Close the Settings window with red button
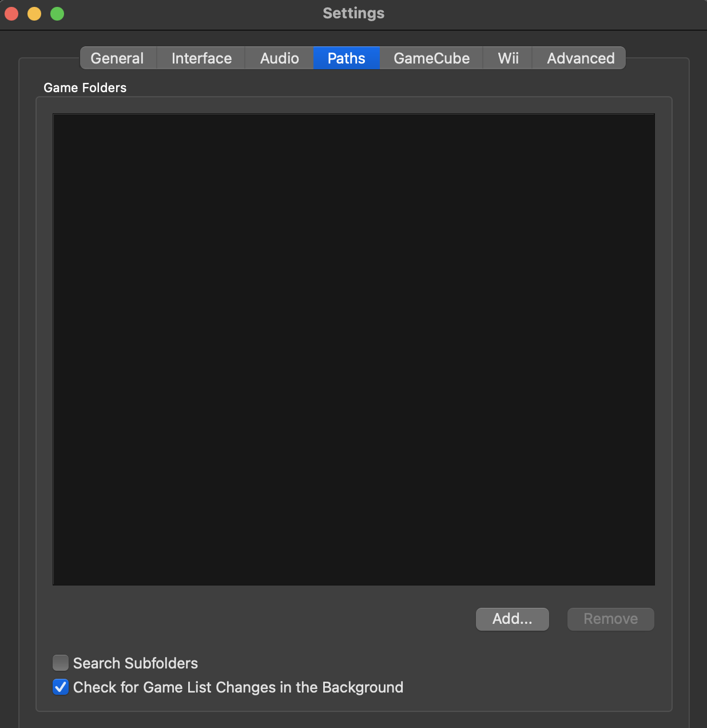This screenshot has width=707, height=728. 11,14
